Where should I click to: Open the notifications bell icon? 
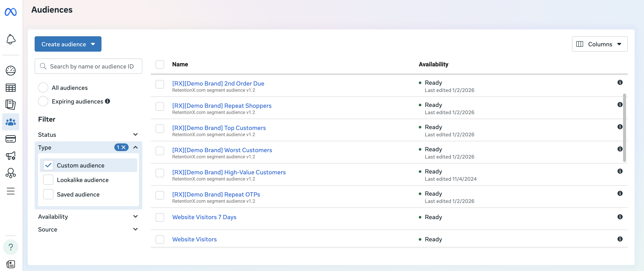pyautogui.click(x=10, y=39)
